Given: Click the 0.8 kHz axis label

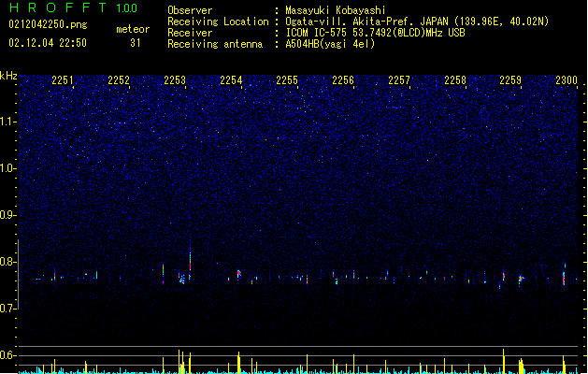Looking at the screenshot, I should click(8, 262).
